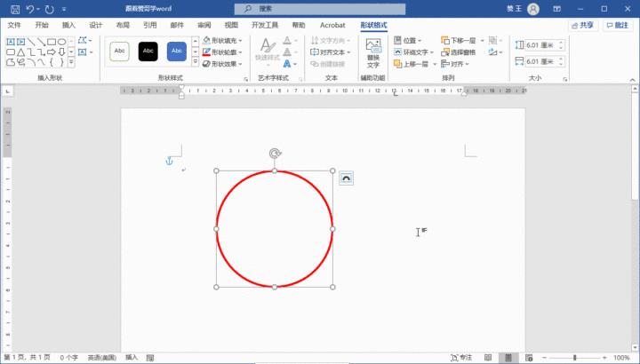Switch to Web Layout view icon

pyautogui.click(x=529, y=358)
